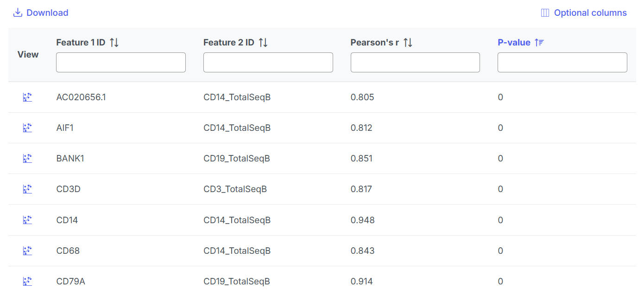
Task: Open scatter plot for CD79A row
Action: (27, 282)
